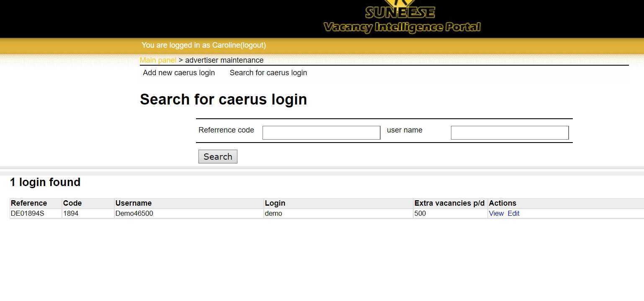Click the Code column header
Screen dimensions: 644x301
(x=72, y=203)
